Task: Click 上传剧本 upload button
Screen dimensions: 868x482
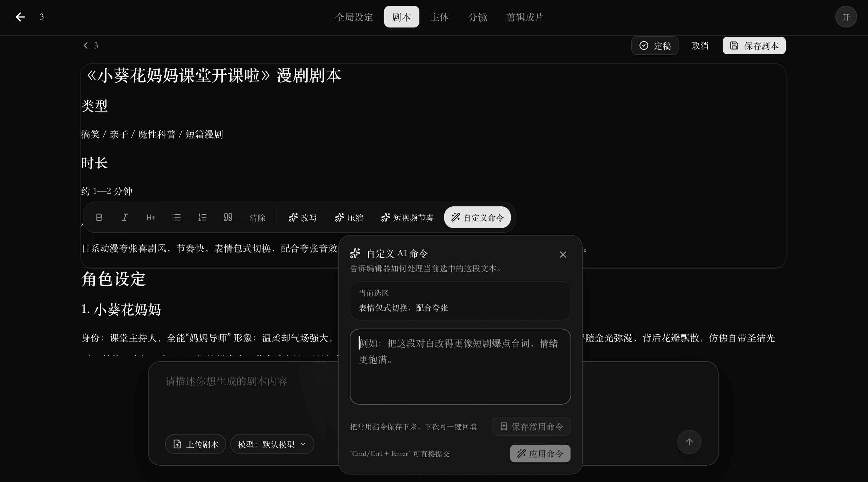Action: pos(196,444)
